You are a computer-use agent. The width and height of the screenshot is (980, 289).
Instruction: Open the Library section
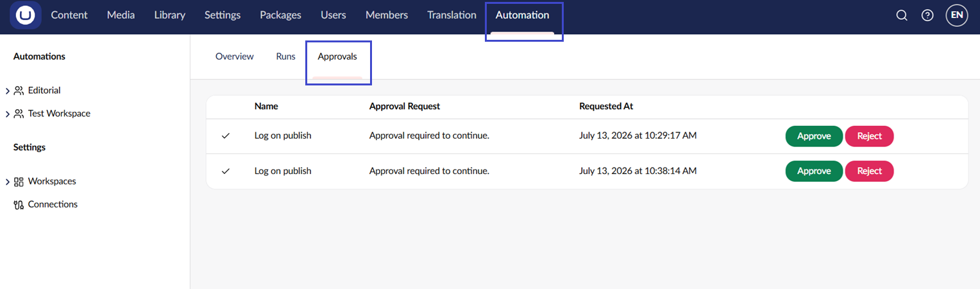coord(170,15)
